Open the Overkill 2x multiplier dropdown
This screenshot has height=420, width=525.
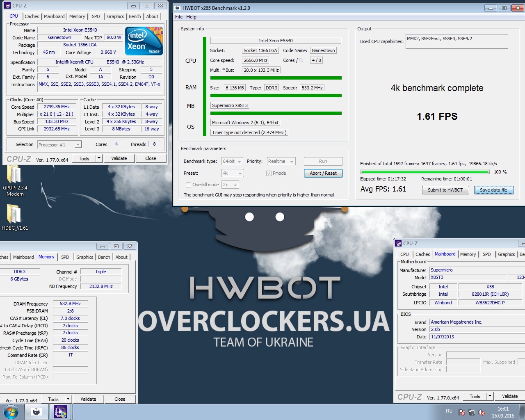230,185
